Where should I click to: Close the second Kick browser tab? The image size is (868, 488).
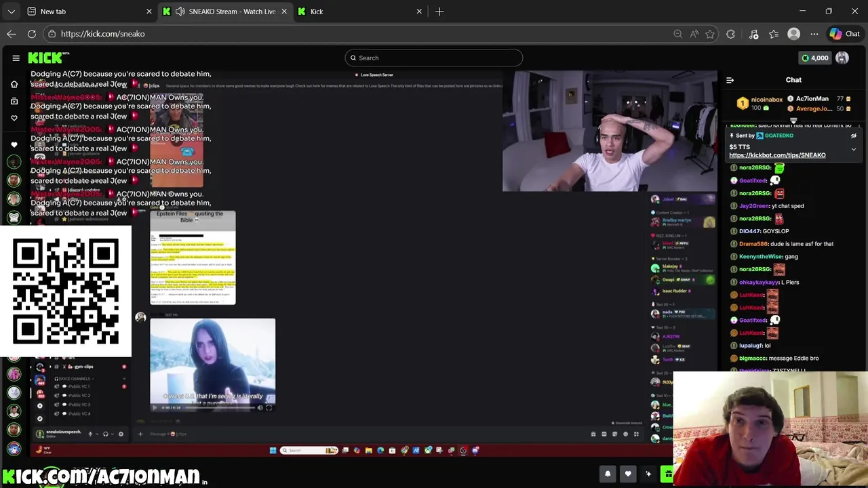point(419,12)
